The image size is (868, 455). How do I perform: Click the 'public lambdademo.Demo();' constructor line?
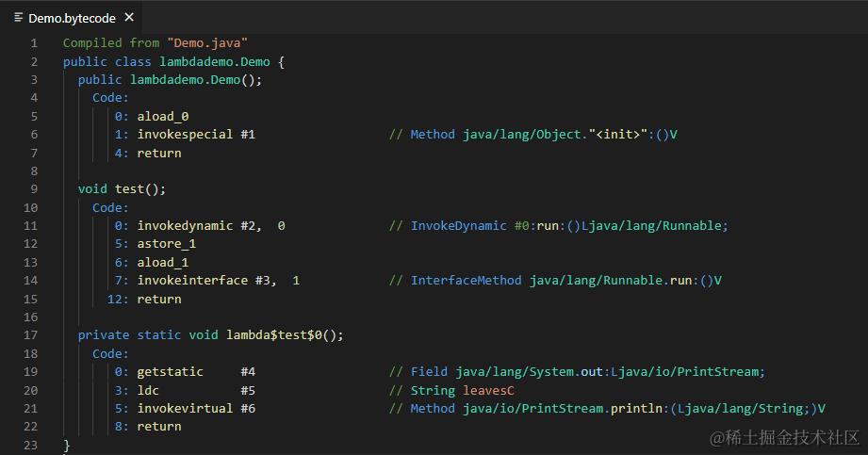(x=170, y=80)
